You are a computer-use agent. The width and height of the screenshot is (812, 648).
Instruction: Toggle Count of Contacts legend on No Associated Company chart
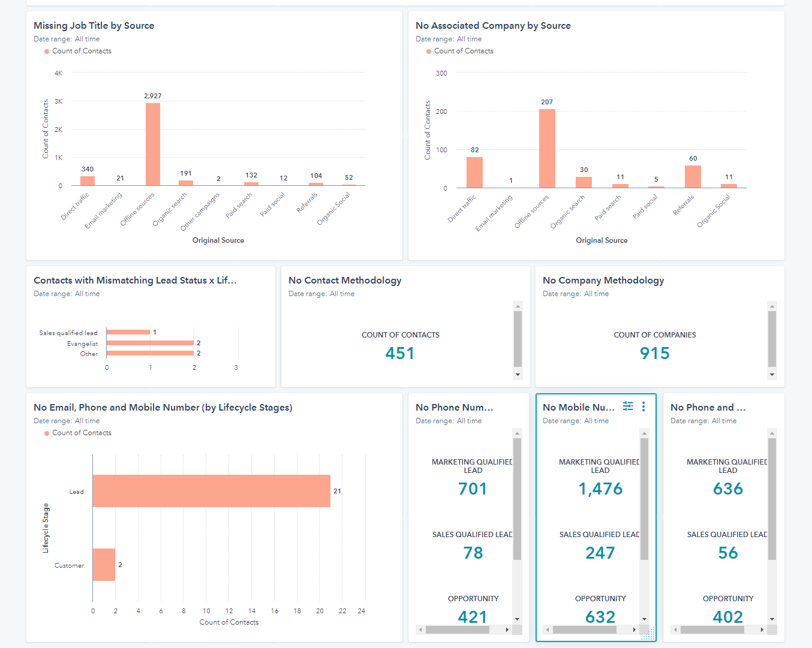tap(459, 51)
